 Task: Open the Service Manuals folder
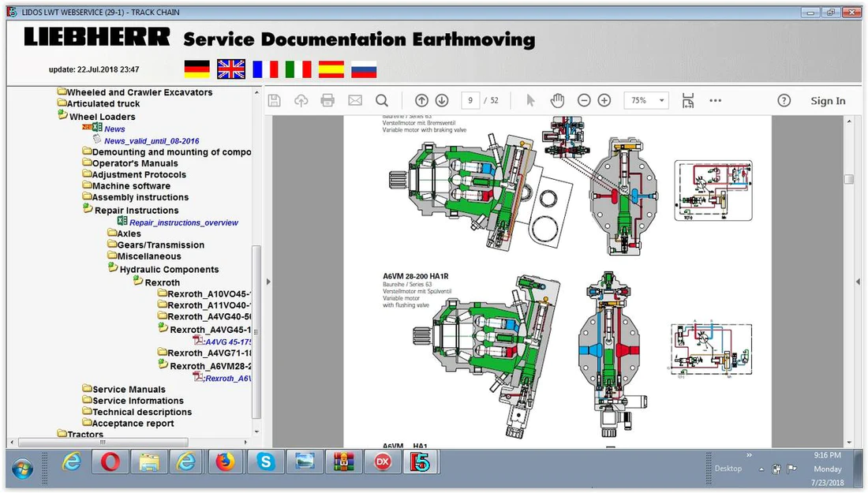click(x=129, y=389)
